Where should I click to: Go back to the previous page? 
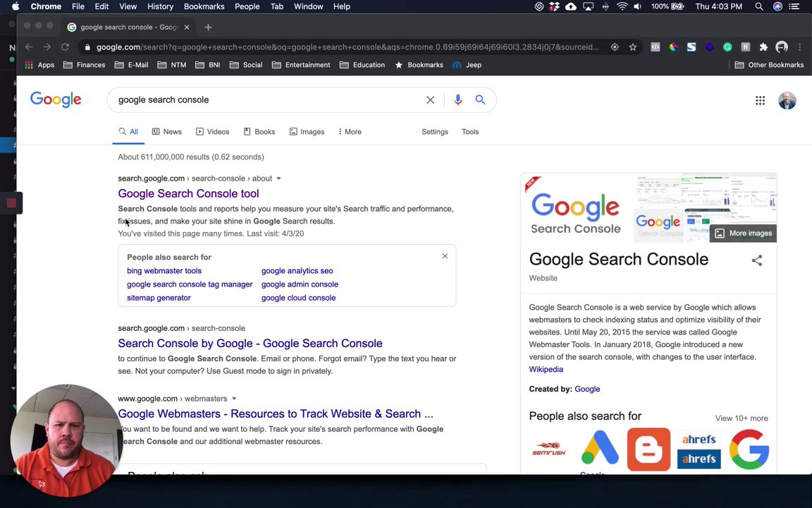tap(29, 47)
